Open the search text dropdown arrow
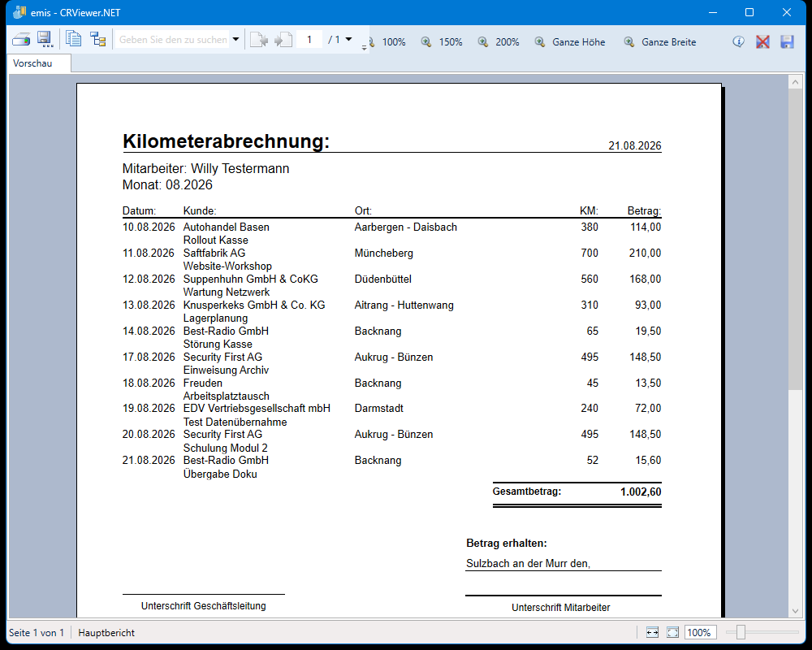812x650 pixels. tap(235, 39)
